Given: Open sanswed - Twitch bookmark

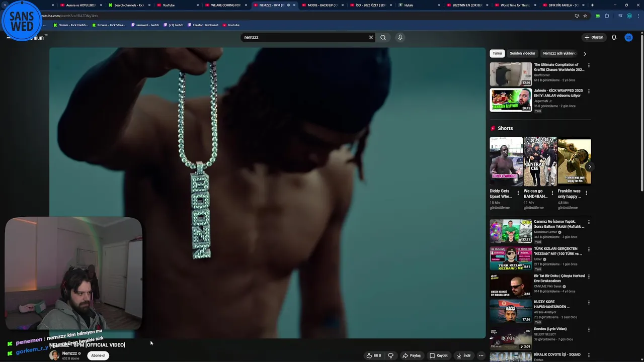Looking at the screenshot, I should (x=145, y=25).
